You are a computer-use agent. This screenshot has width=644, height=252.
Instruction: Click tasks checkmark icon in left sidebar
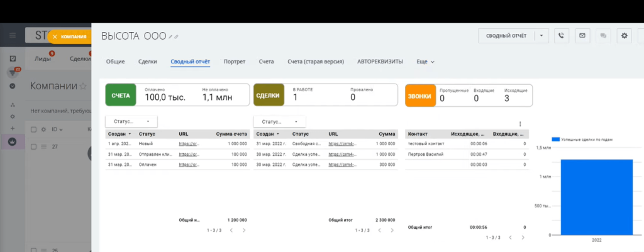pos(13,58)
